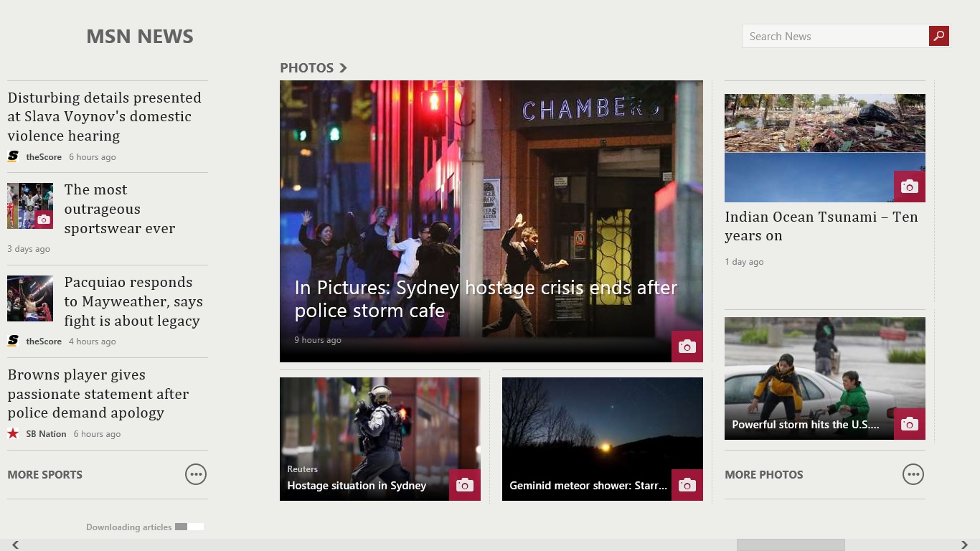The width and height of the screenshot is (980, 551).
Task: Click '4 hours ago' timestamp
Action: click(93, 342)
